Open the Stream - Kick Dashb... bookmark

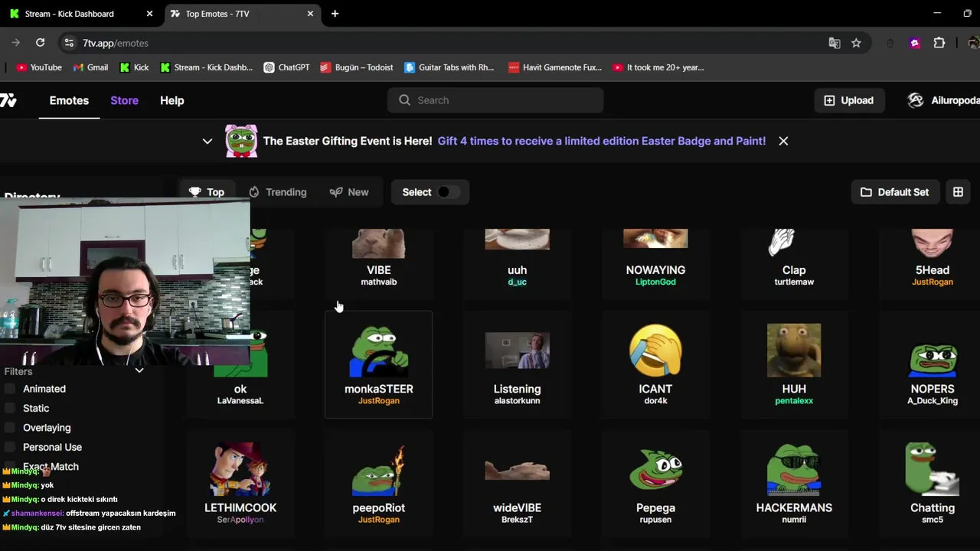coord(206,67)
